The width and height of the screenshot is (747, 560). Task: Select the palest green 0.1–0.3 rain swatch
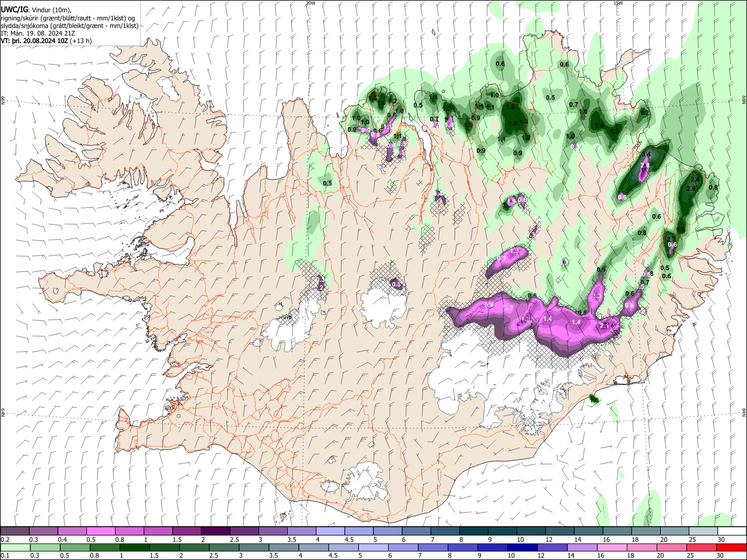(x=15, y=547)
